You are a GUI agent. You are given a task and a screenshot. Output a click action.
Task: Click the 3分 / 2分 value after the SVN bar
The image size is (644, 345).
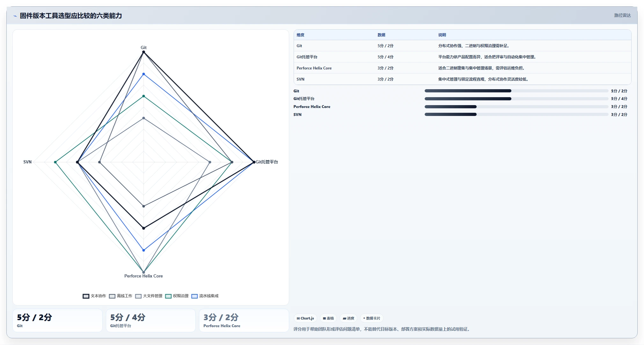click(619, 115)
